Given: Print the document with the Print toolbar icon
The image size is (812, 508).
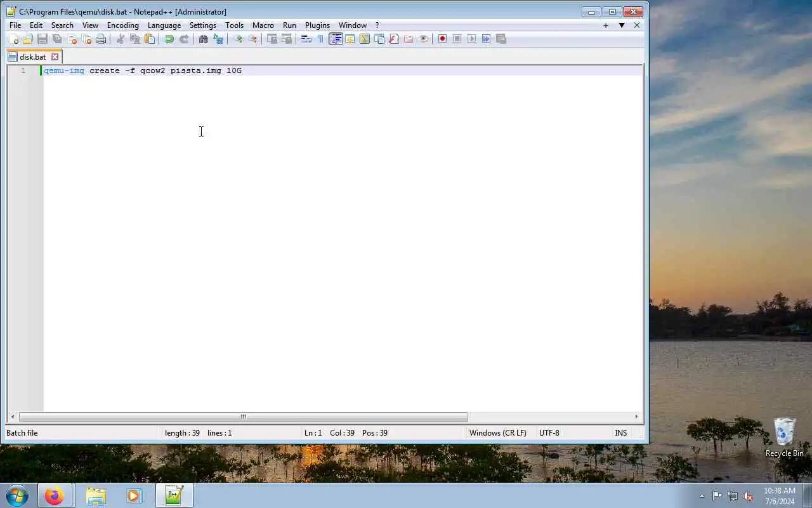Looking at the screenshot, I should (101, 39).
